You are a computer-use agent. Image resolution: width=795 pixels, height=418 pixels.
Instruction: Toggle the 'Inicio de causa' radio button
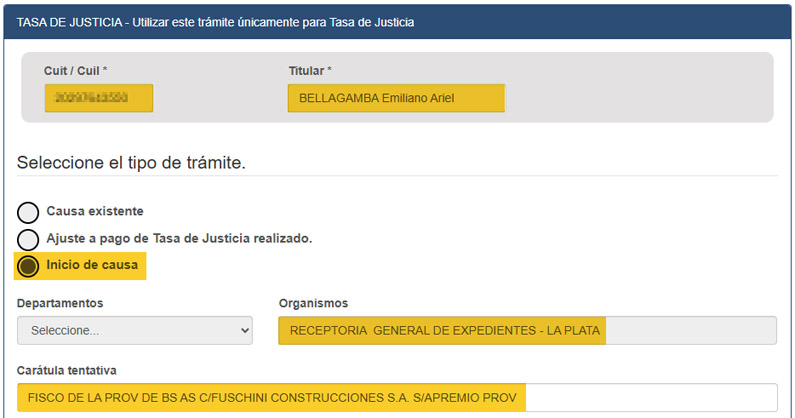pyautogui.click(x=29, y=267)
